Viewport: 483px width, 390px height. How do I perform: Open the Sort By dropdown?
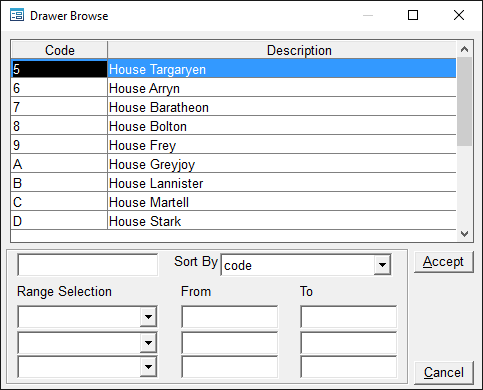pos(382,265)
